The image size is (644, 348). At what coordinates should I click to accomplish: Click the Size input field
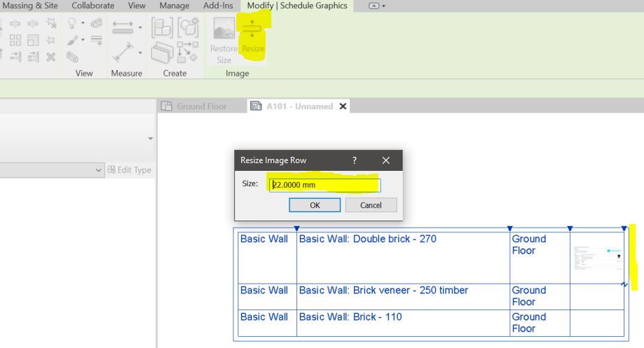pos(325,185)
